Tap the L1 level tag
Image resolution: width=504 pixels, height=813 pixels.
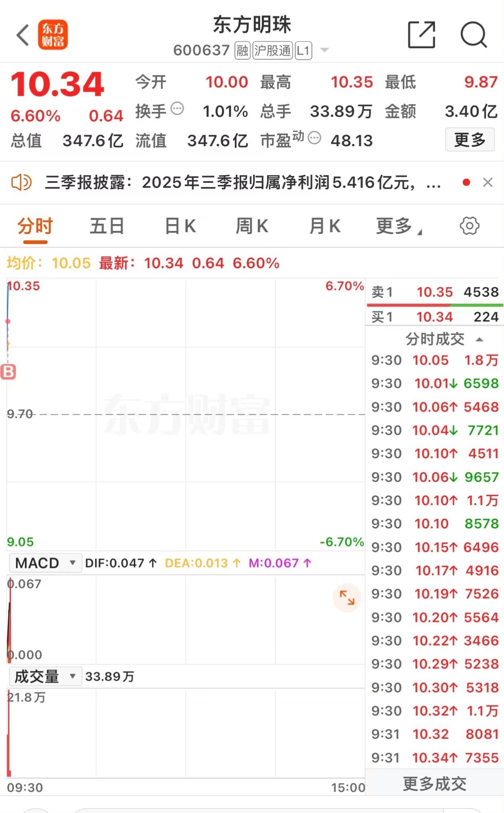pyautogui.click(x=303, y=51)
